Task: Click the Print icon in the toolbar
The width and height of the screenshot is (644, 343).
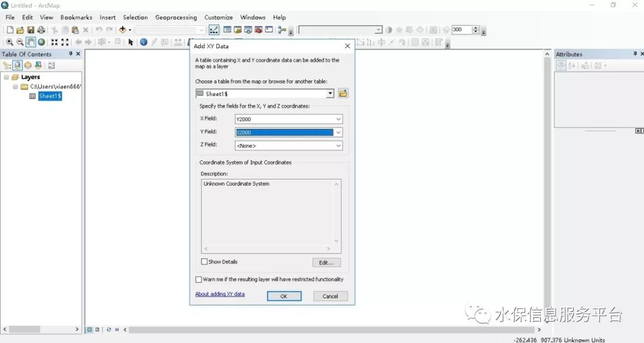Action: tap(41, 30)
